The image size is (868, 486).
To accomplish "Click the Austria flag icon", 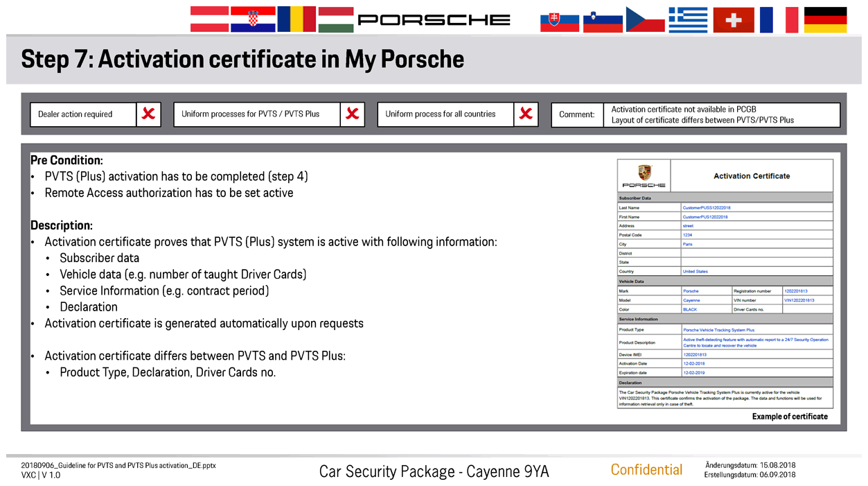I will [x=209, y=19].
